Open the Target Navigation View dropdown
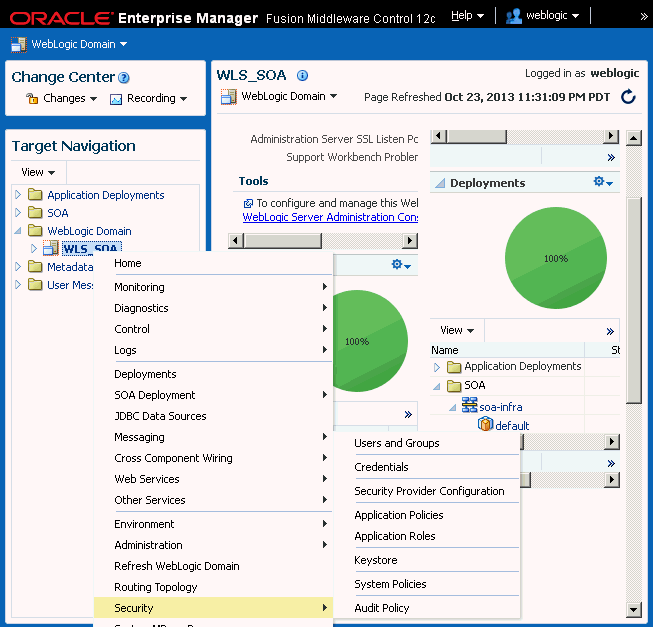Image resolution: width=653 pixels, height=627 pixels. (x=38, y=172)
